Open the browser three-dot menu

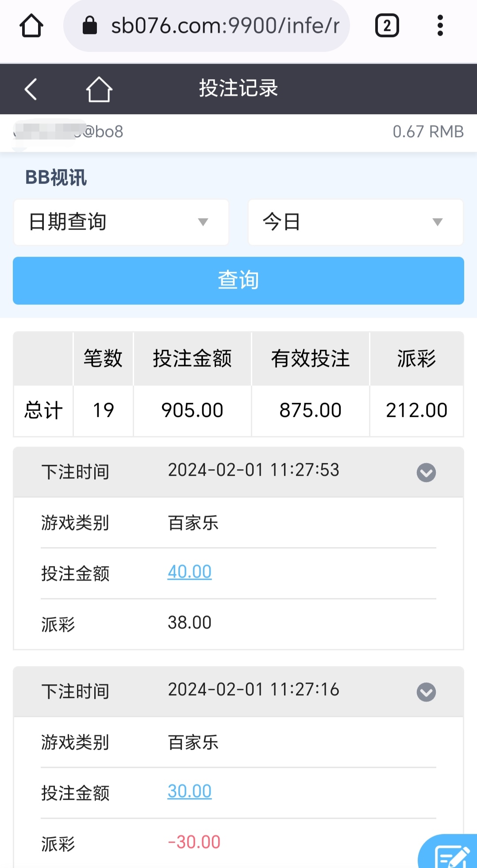(440, 26)
